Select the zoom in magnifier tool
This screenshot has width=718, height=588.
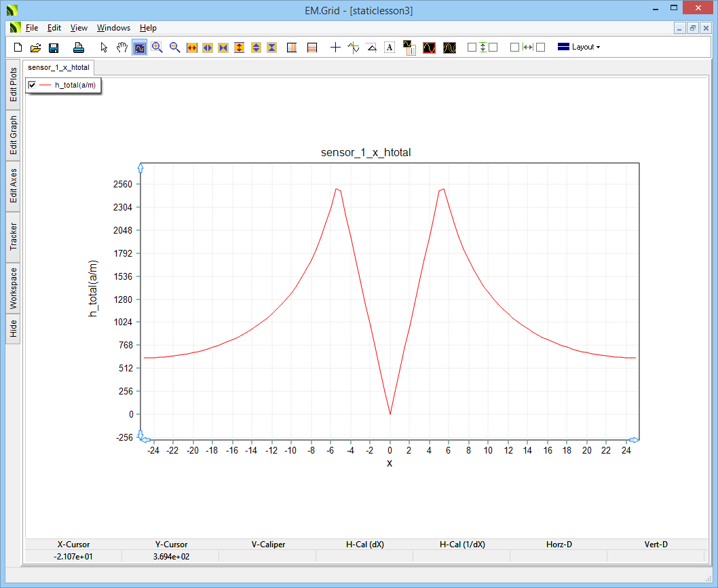click(157, 48)
